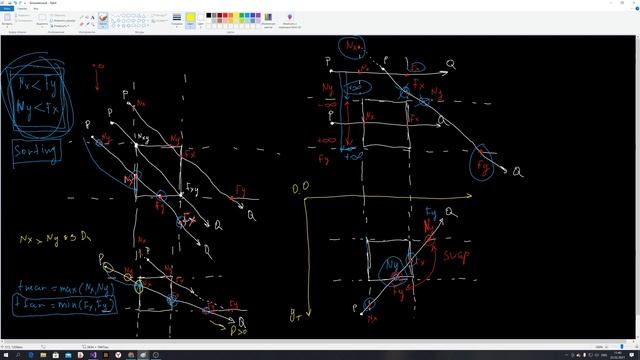Screen dimensions: 640x360
Task: Click the zoom in plus button
Action: [637, 347]
